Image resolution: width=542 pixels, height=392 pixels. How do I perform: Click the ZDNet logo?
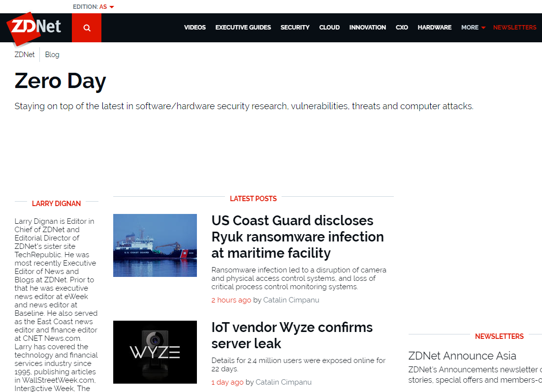[x=34, y=29]
